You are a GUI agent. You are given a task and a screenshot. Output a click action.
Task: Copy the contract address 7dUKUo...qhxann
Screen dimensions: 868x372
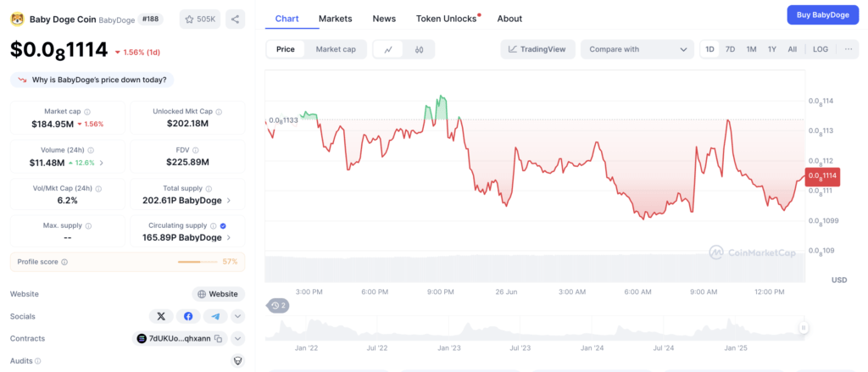point(219,339)
